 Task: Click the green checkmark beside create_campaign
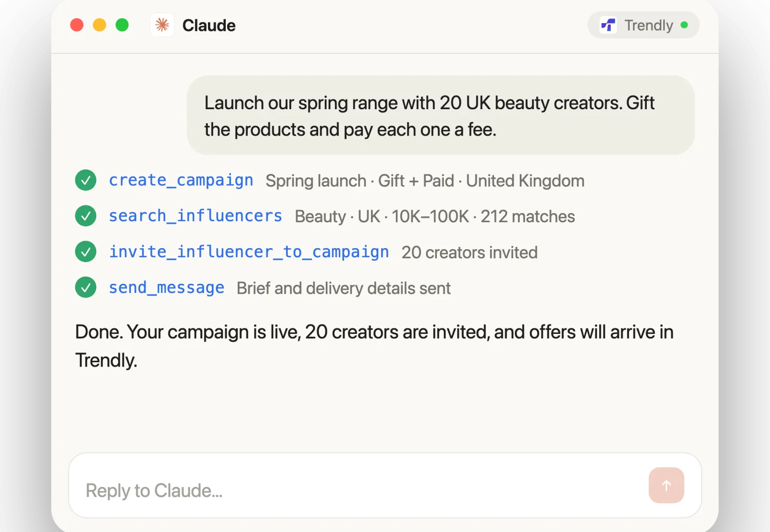pos(86,180)
